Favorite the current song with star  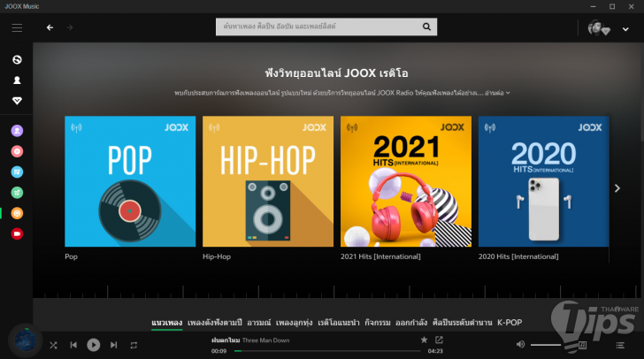pos(424,340)
